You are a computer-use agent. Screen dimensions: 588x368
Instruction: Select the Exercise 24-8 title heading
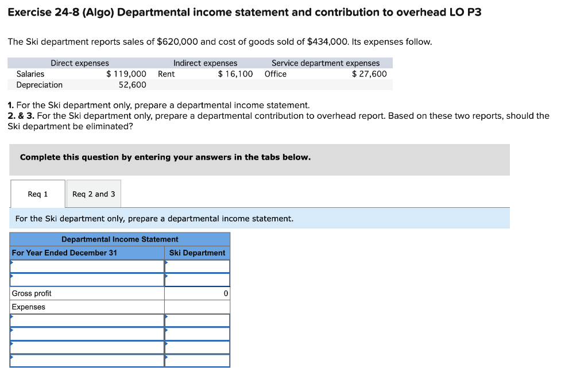245,13
